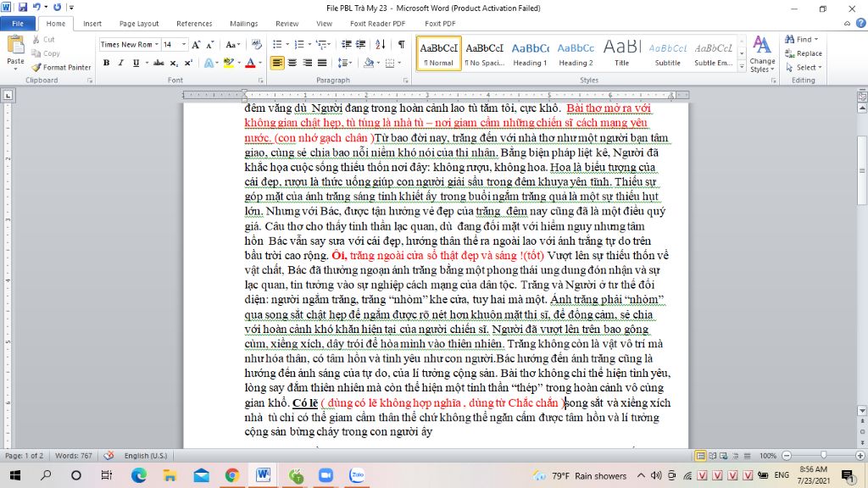Apply the Title style
Screen dimensions: 868x488
point(621,53)
